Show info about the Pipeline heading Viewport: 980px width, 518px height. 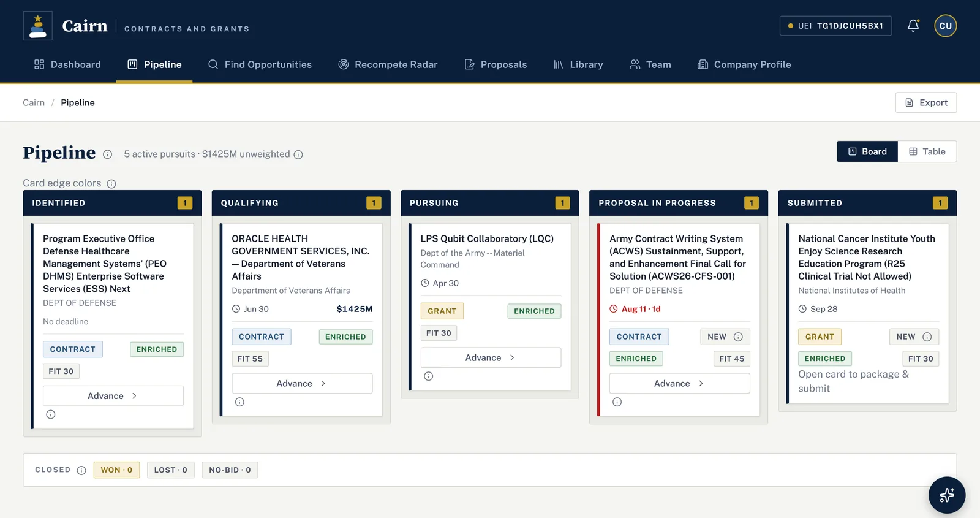click(x=108, y=154)
